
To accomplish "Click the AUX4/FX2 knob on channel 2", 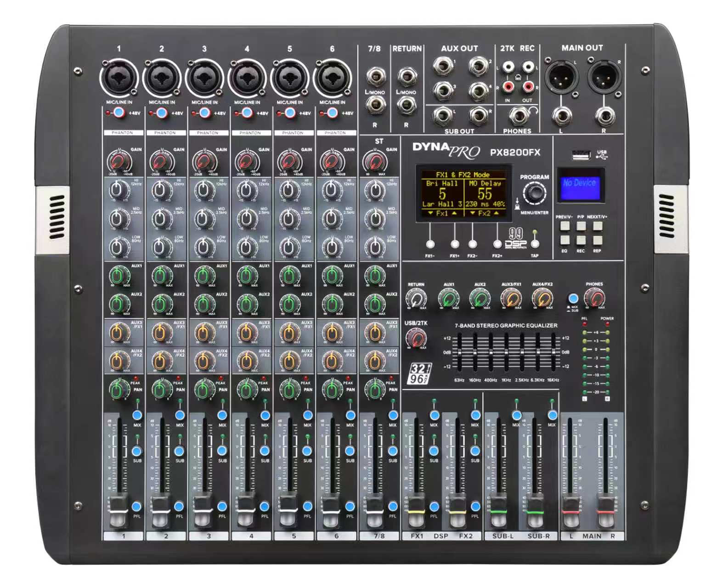I will [161, 361].
